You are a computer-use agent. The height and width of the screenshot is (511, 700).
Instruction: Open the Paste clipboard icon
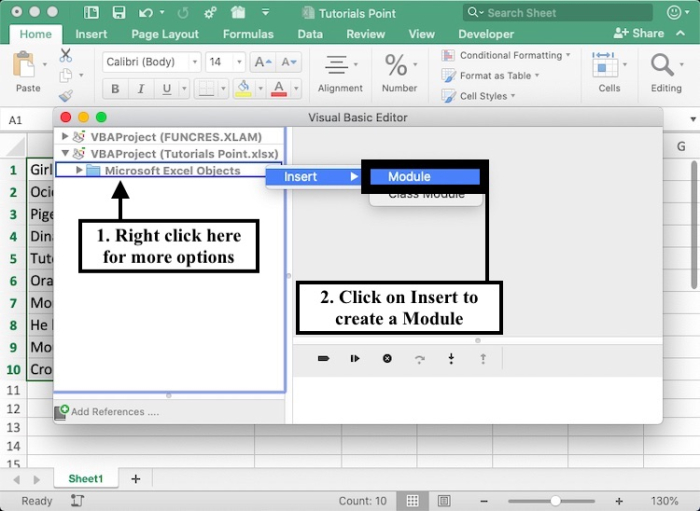point(24,65)
